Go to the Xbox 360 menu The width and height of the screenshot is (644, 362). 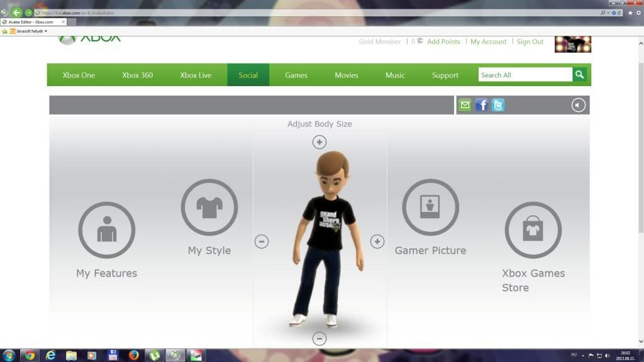tap(138, 75)
